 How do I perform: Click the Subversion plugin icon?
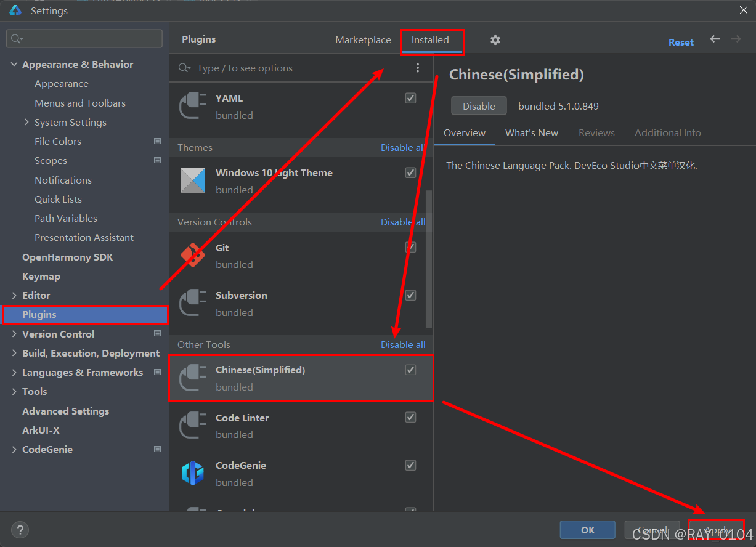click(193, 303)
